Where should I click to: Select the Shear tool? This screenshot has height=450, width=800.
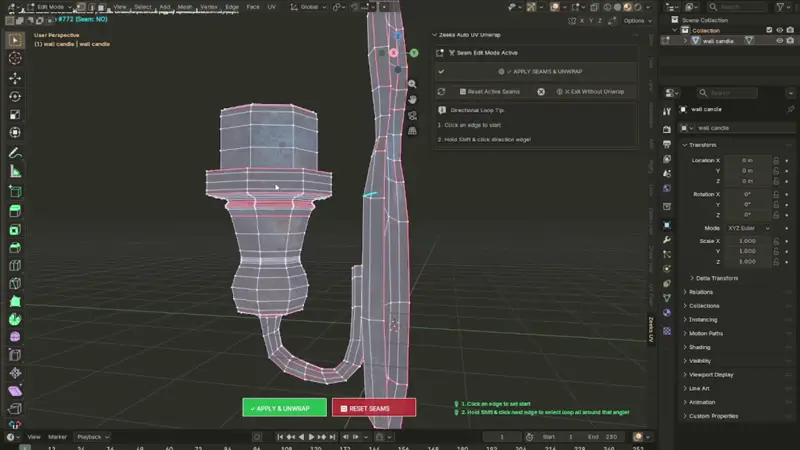click(15, 391)
